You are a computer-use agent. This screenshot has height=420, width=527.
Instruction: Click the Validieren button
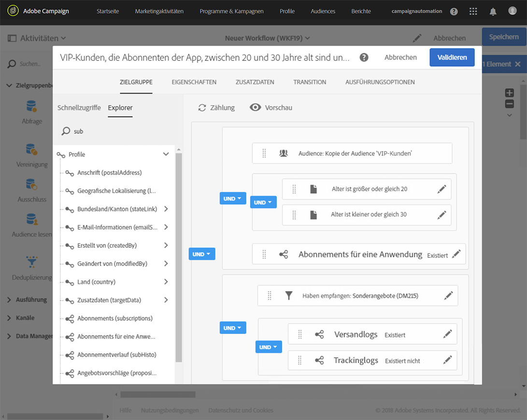pos(452,57)
